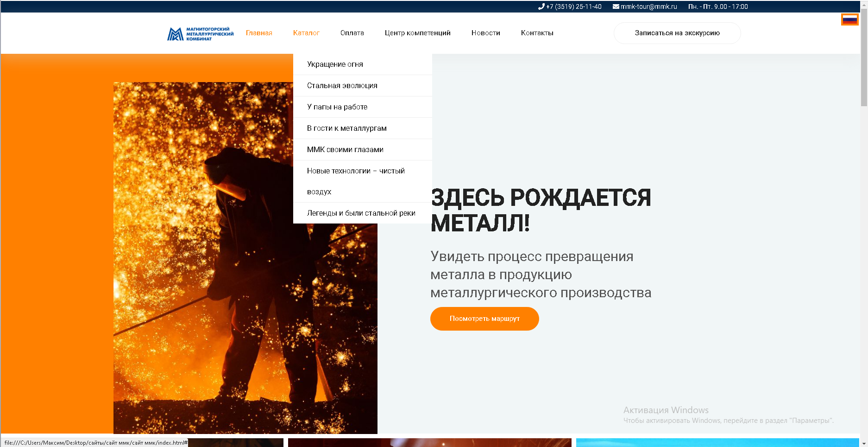Click the Записаться на экскурсию button
Image resolution: width=868 pixels, height=447 pixels.
click(x=677, y=33)
